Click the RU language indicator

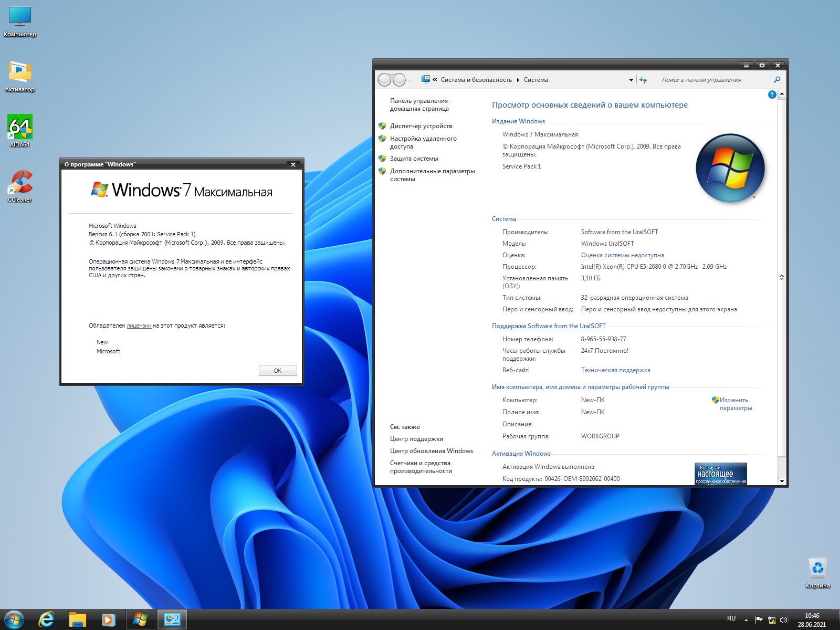[731, 618]
